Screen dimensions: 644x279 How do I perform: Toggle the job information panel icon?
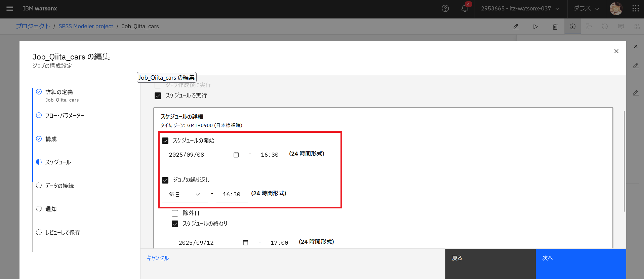tap(572, 27)
